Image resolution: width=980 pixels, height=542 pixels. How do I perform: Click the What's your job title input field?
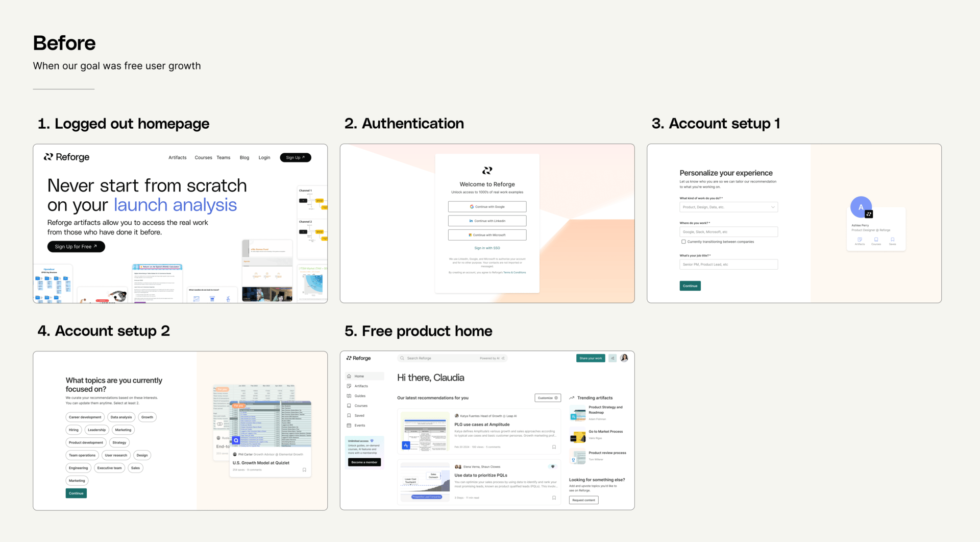tap(728, 264)
